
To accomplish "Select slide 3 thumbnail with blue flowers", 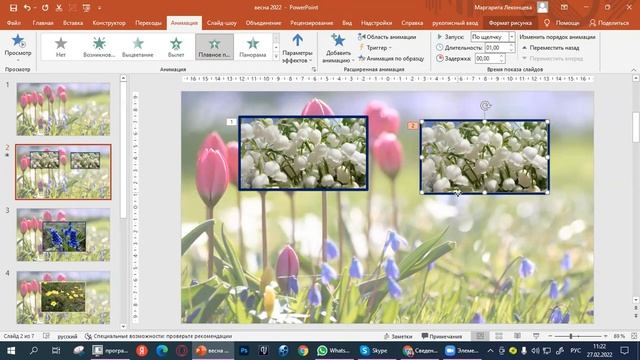I will (x=63, y=235).
